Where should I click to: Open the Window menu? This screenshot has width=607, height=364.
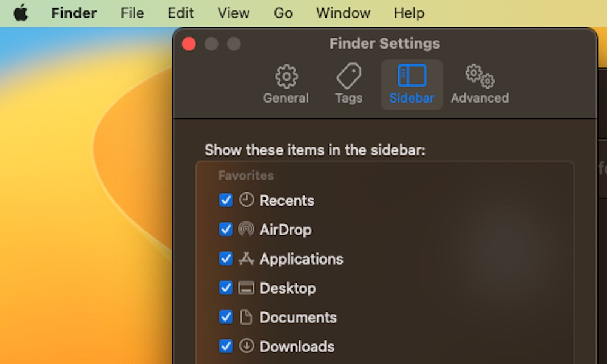coord(343,13)
